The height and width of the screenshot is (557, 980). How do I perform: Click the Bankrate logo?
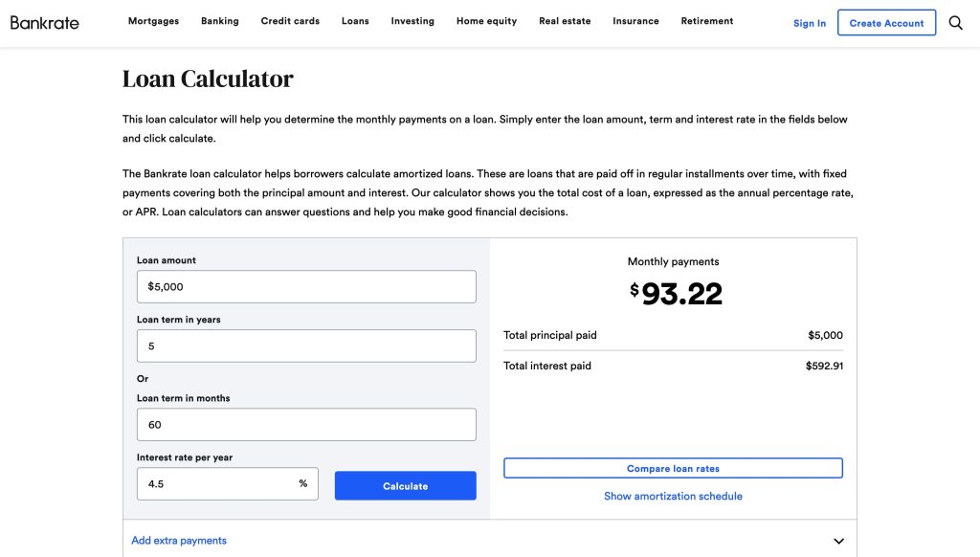pos(44,23)
